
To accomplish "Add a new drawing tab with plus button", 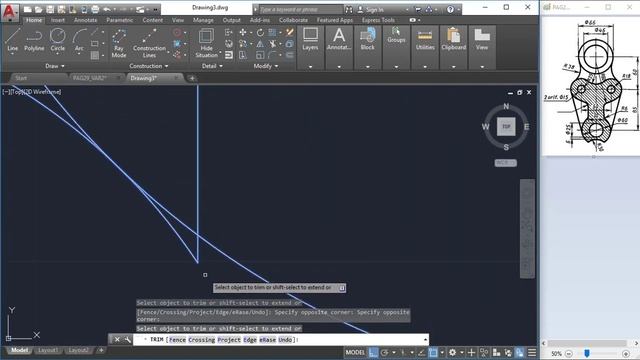I will click(x=192, y=78).
